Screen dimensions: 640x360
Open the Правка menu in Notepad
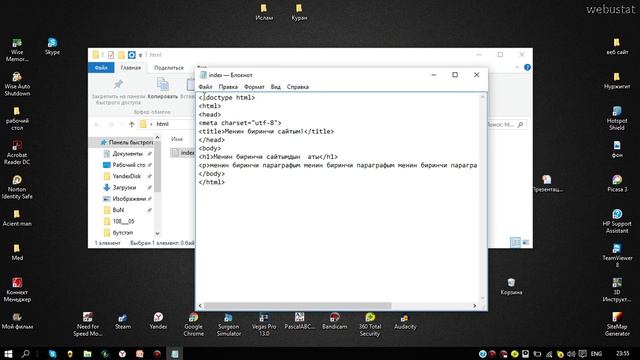228,87
